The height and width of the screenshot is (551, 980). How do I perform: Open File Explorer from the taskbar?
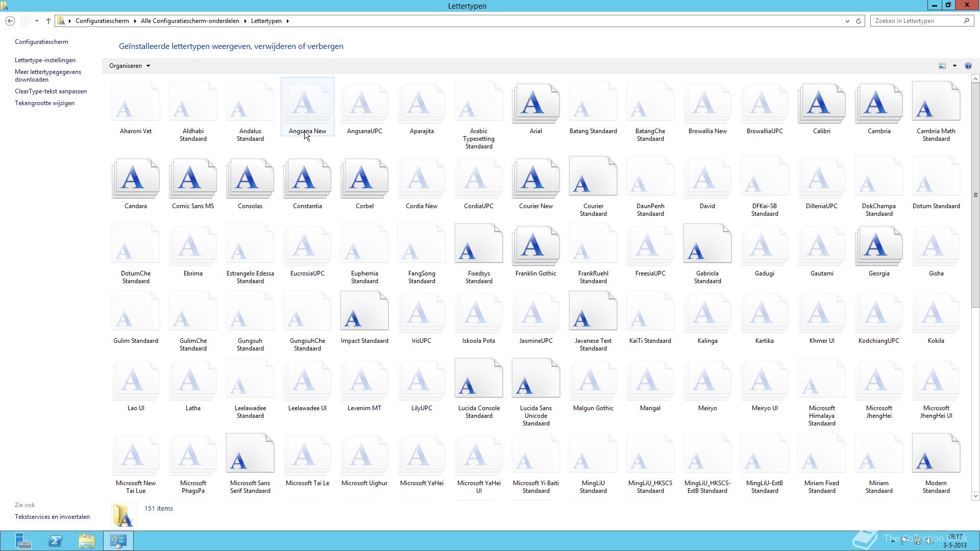pyautogui.click(x=87, y=541)
